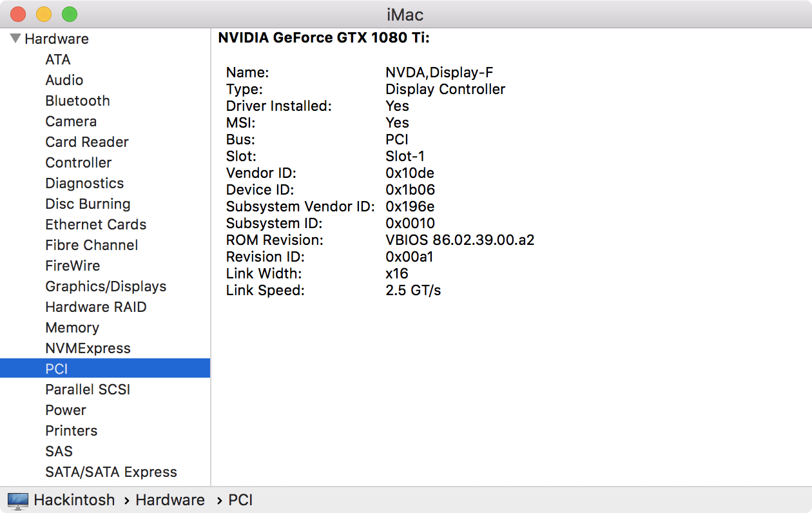This screenshot has width=812, height=513.
Task: Click the Bus value PCI
Action: pyautogui.click(x=397, y=139)
